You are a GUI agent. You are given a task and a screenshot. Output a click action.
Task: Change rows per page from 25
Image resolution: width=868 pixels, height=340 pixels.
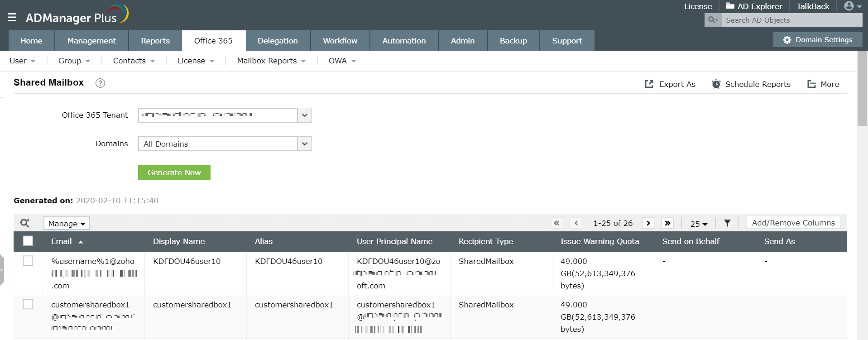point(699,224)
